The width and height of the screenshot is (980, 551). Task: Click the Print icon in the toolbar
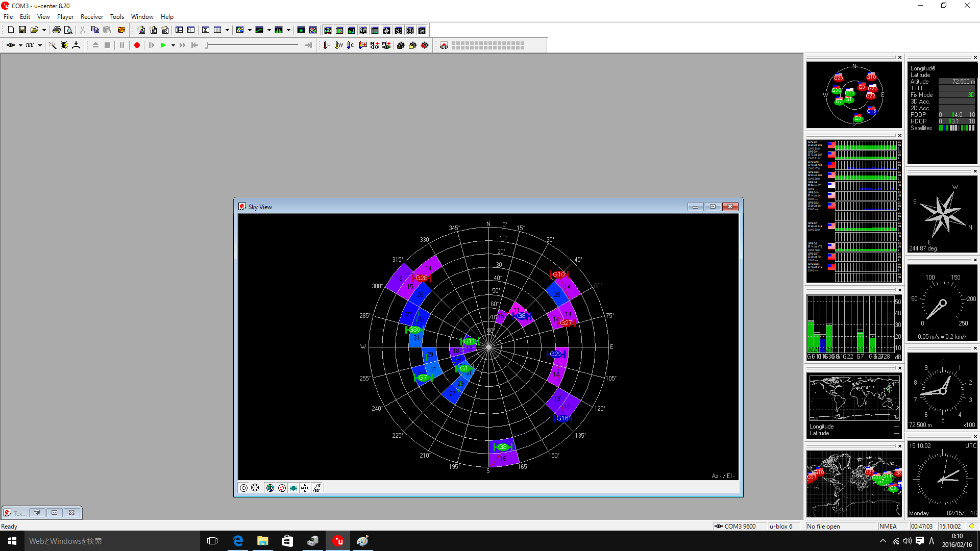click(57, 30)
